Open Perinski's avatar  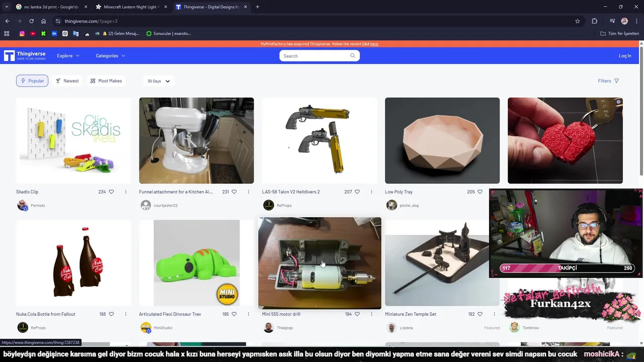click(x=23, y=205)
